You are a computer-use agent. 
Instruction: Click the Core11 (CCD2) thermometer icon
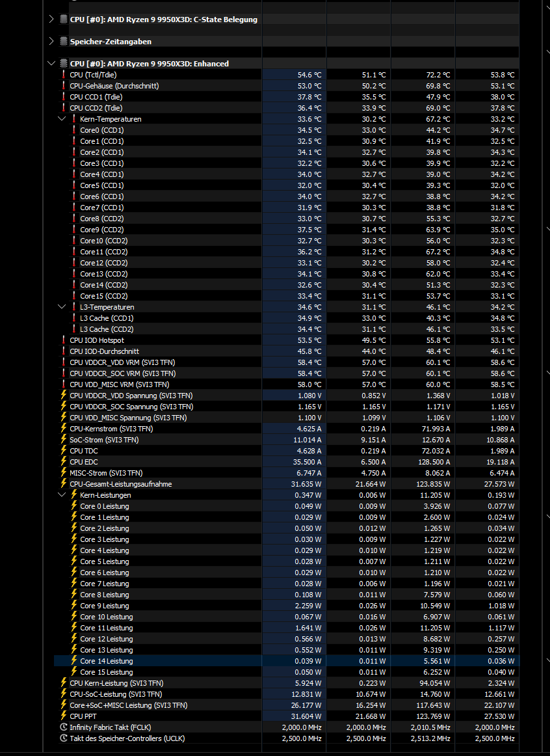(x=73, y=251)
